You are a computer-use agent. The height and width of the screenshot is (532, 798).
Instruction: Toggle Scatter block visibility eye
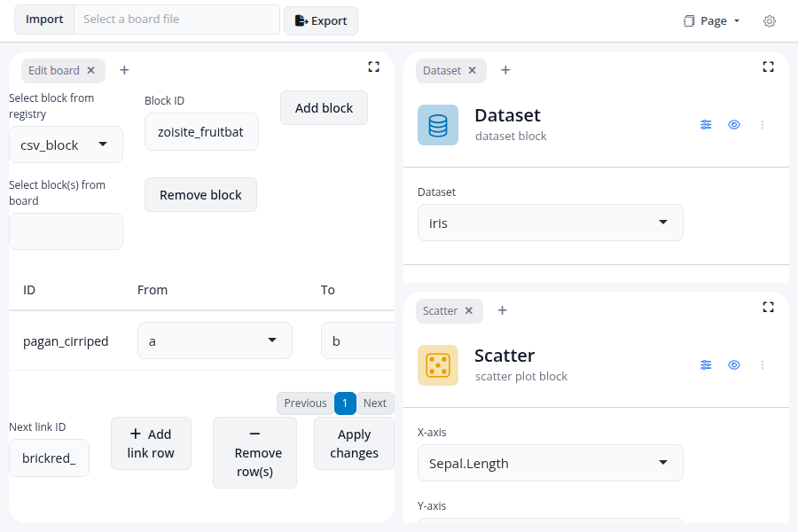click(x=734, y=365)
